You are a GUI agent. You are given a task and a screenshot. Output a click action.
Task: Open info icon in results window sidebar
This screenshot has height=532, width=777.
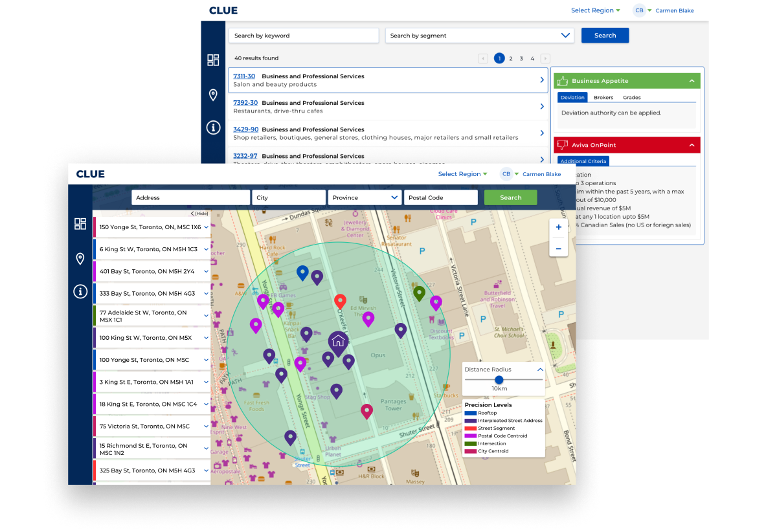point(213,127)
